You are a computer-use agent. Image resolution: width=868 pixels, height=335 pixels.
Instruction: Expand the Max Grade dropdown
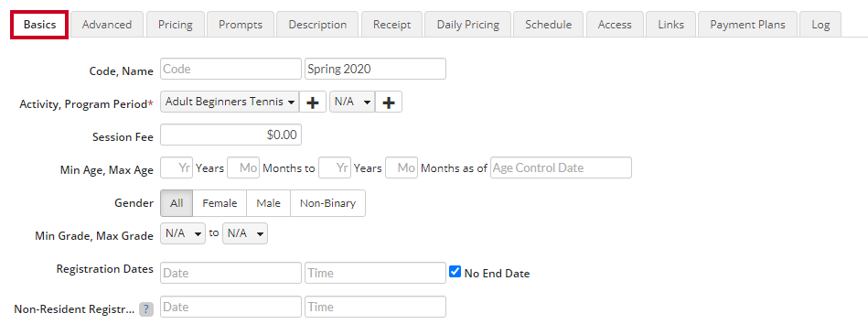point(245,233)
